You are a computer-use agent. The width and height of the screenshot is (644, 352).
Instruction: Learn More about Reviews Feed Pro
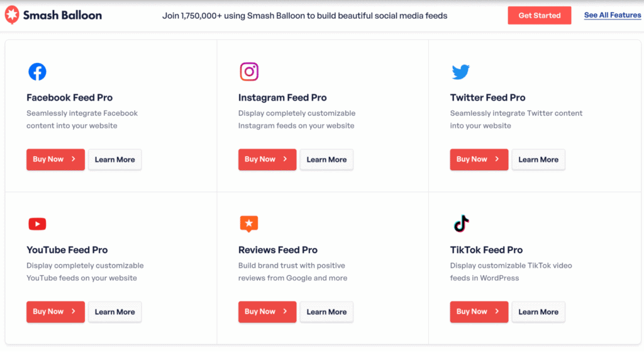326,312
